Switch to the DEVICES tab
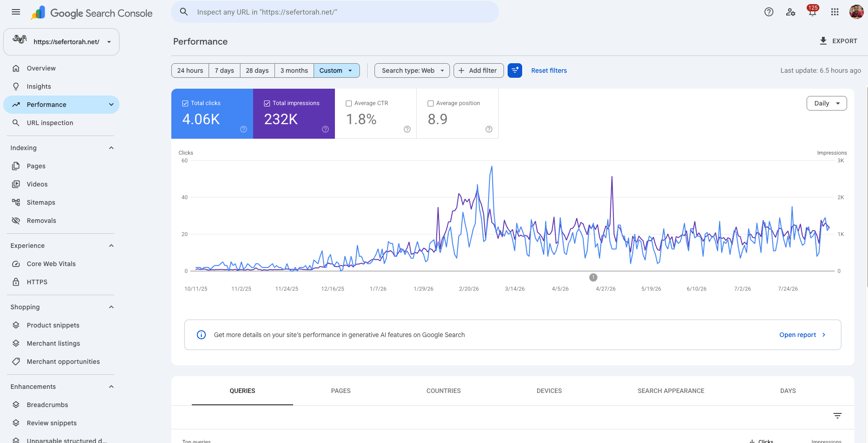868x443 pixels. point(549,391)
